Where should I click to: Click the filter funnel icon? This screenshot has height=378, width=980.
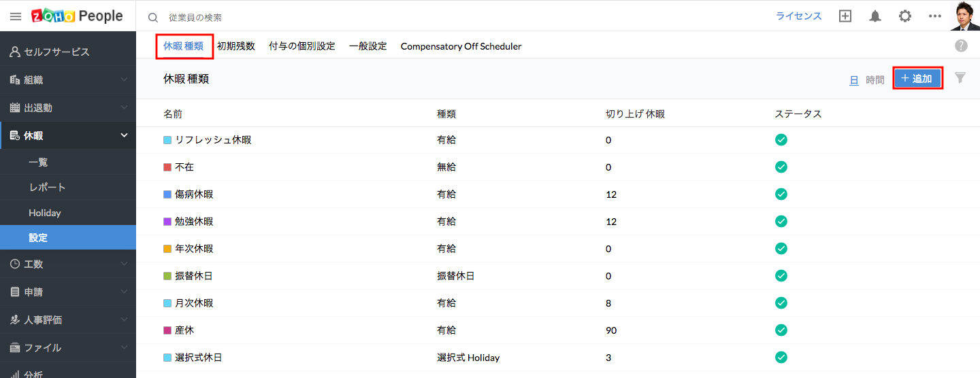960,78
